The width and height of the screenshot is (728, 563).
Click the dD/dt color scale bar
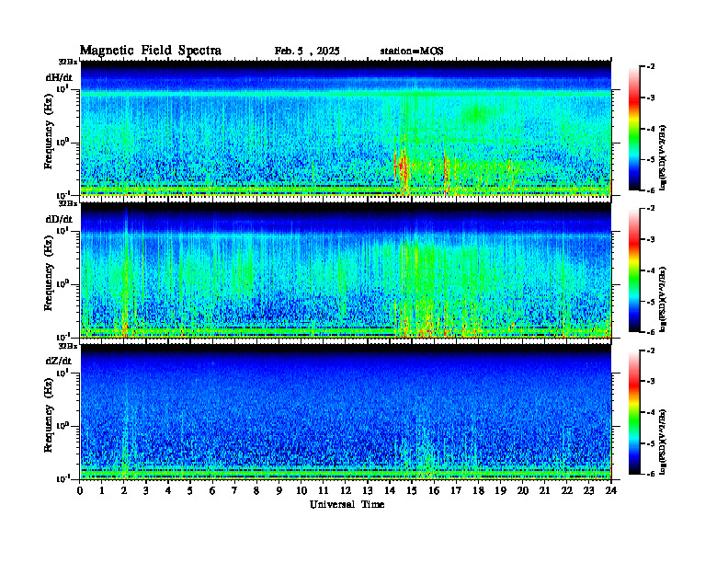(633, 270)
